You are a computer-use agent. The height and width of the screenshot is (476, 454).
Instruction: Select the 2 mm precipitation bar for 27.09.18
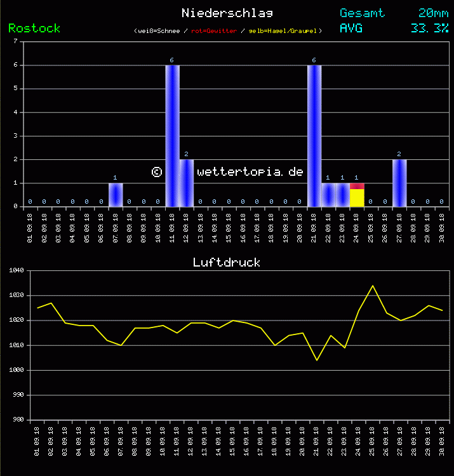399,183
